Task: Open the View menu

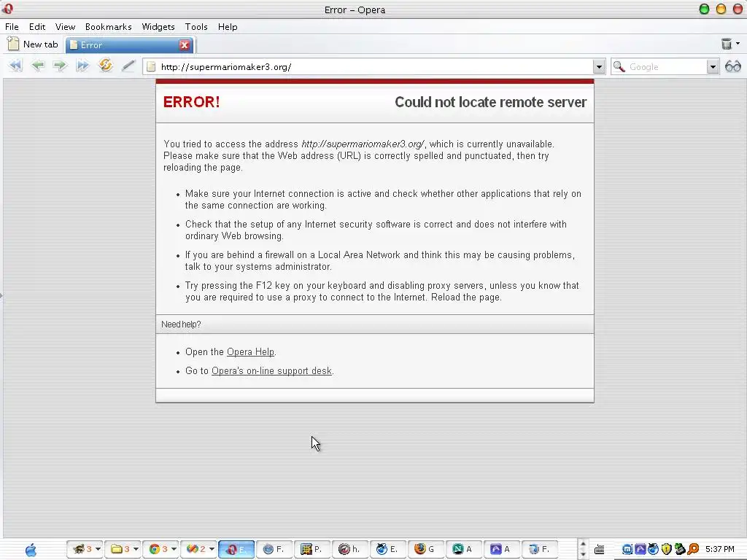Action: point(65,27)
